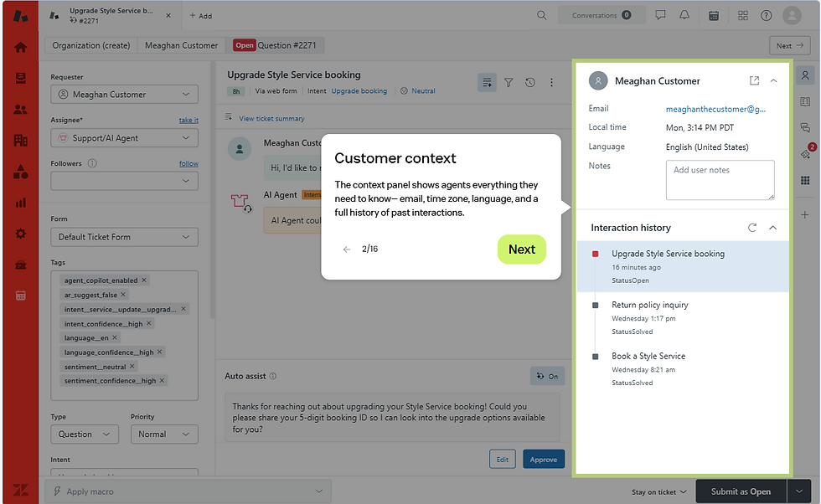This screenshot has width=821, height=504.
Task: Click the filter funnel icon
Action: 509,82
